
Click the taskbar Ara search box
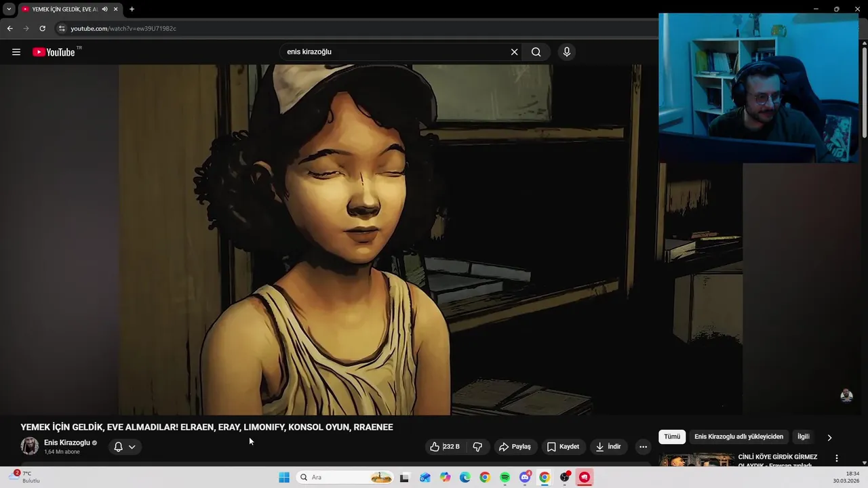pyautogui.click(x=346, y=477)
